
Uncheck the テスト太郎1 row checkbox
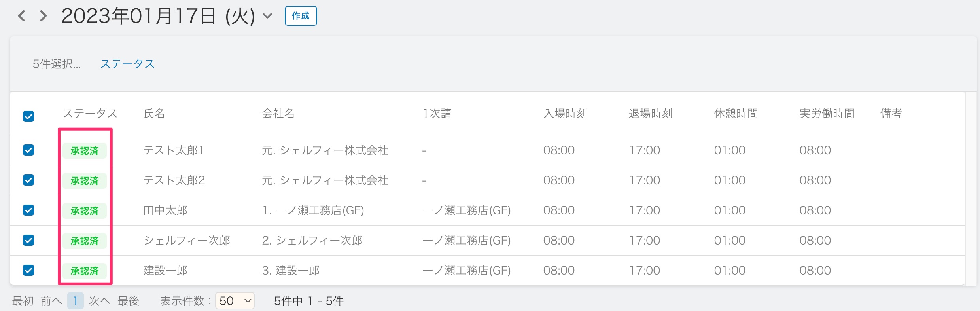click(28, 150)
